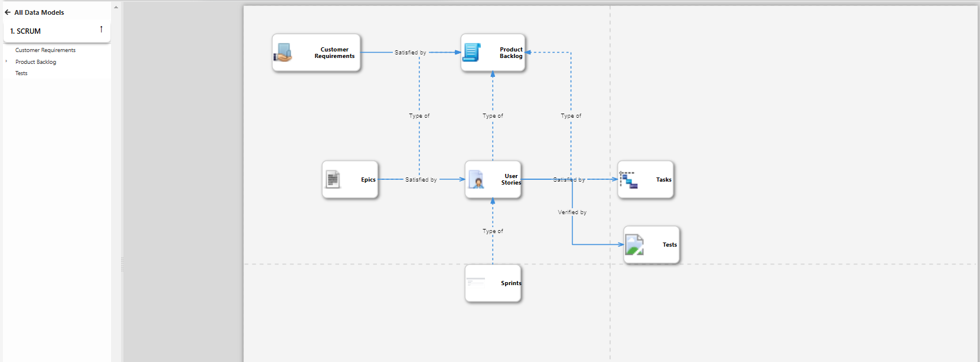Click the sidebar scrollbar up arrow

tap(116, 8)
